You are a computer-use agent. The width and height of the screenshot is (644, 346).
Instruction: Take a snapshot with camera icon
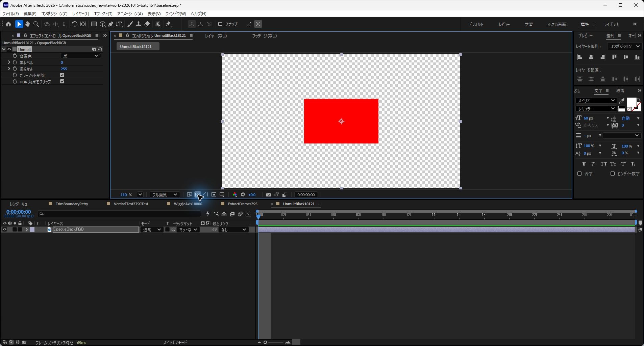coord(268,195)
